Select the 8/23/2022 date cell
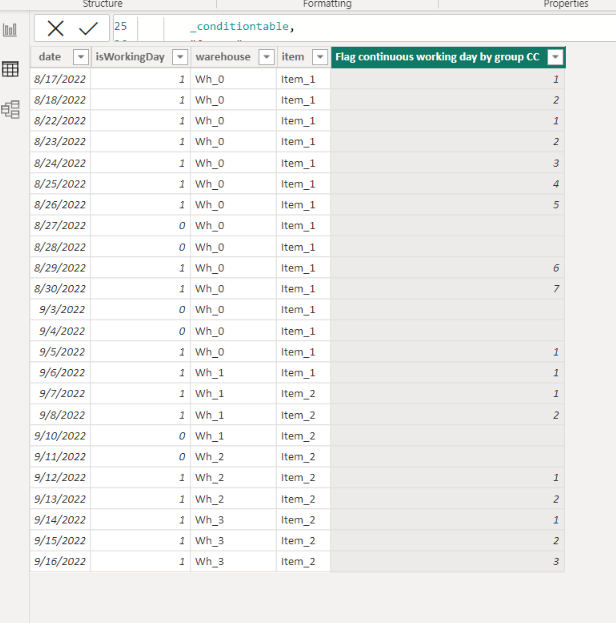Viewport: 616px width, 623px height. [x=60, y=141]
